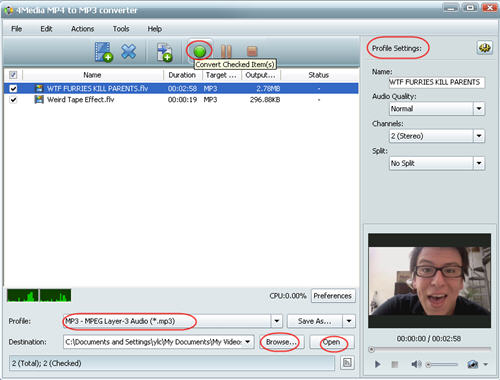The width and height of the screenshot is (500, 380).
Task: Remove selected item with blue X icon
Action: [x=129, y=52]
